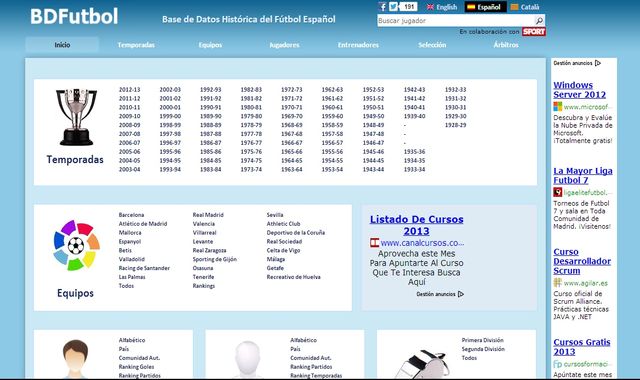This screenshot has width=640, height=380.
Task: Click the search magnifier icon
Action: [x=539, y=20]
